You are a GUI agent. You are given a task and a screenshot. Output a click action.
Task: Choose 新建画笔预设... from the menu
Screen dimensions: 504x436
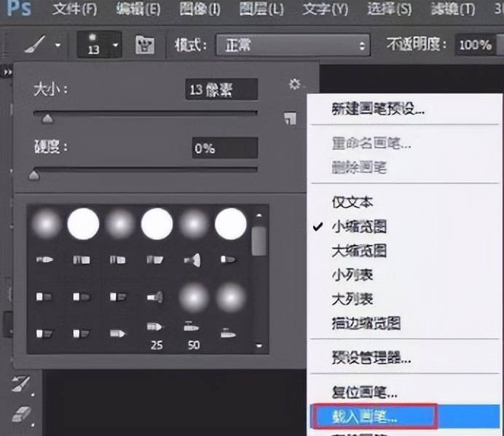[404, 109]
